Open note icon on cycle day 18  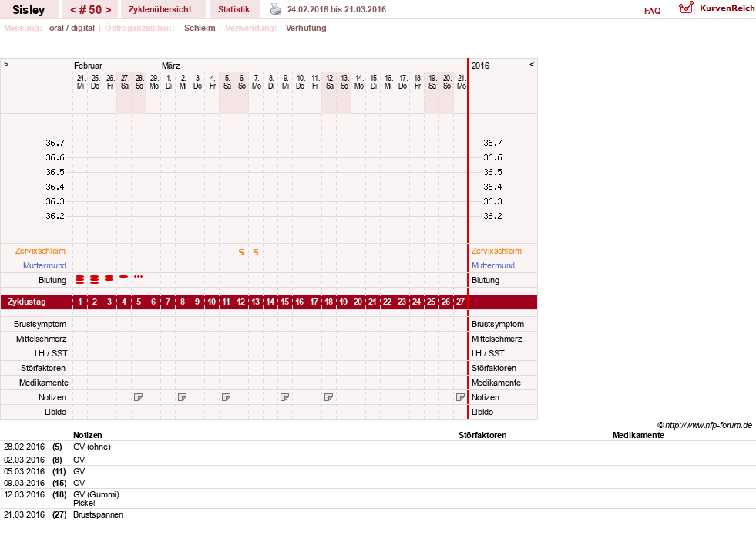328,397
